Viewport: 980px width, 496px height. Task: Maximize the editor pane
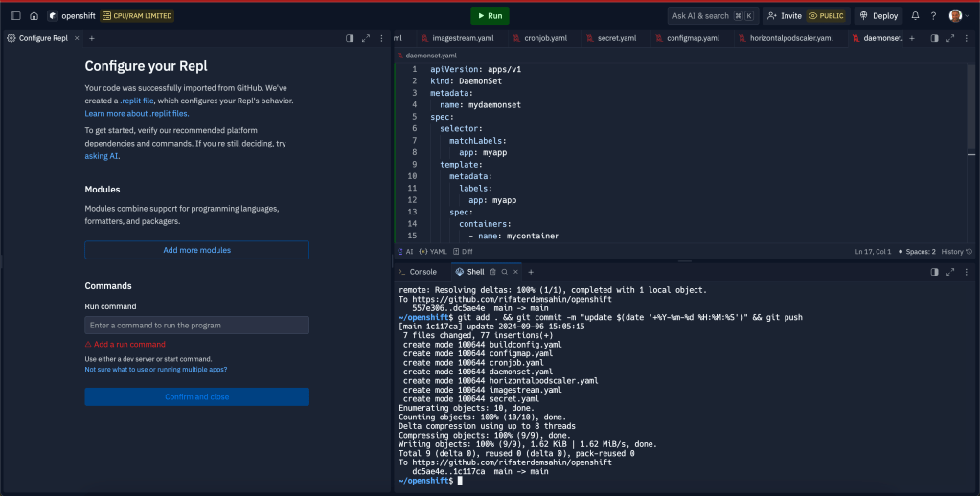tap(950, 38)
